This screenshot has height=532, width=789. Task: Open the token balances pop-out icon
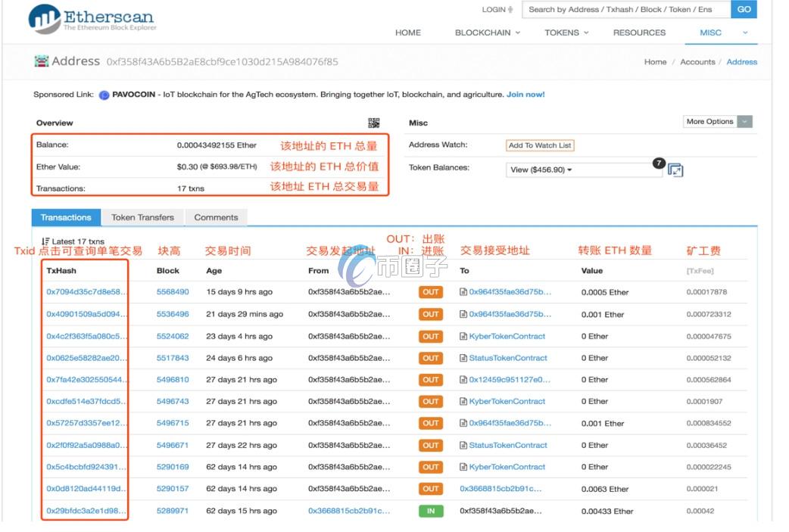[675, 170]
